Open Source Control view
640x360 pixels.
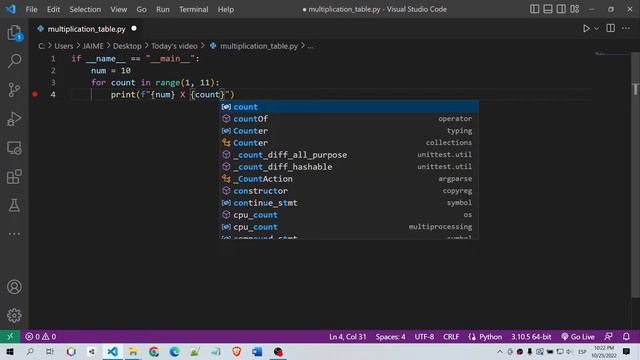14,90
